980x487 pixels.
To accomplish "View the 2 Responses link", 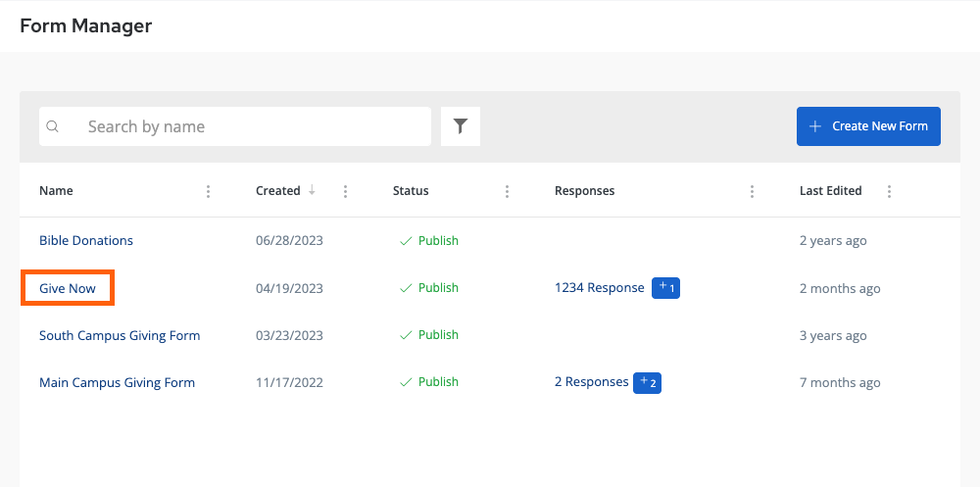I will coord(591,382).
